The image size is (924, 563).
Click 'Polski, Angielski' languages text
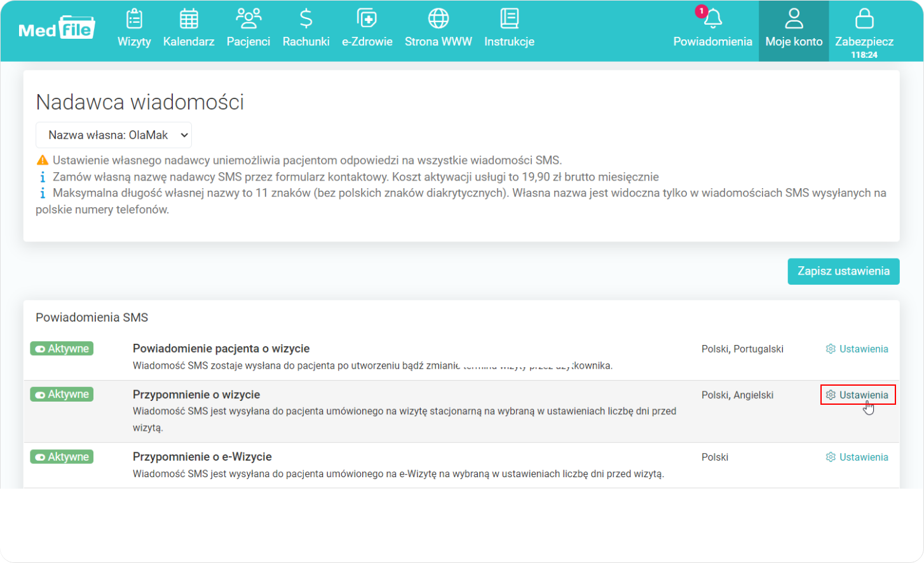click(737, 395)
